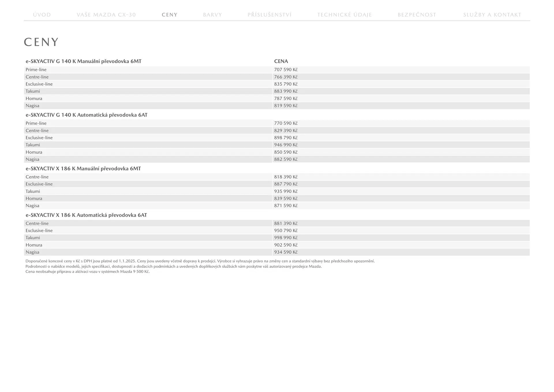Click e-SKYACTIV X 186 K Manuální 6MT heading
554x392 pixels.
pyautogui.click(x=83, y=169)
